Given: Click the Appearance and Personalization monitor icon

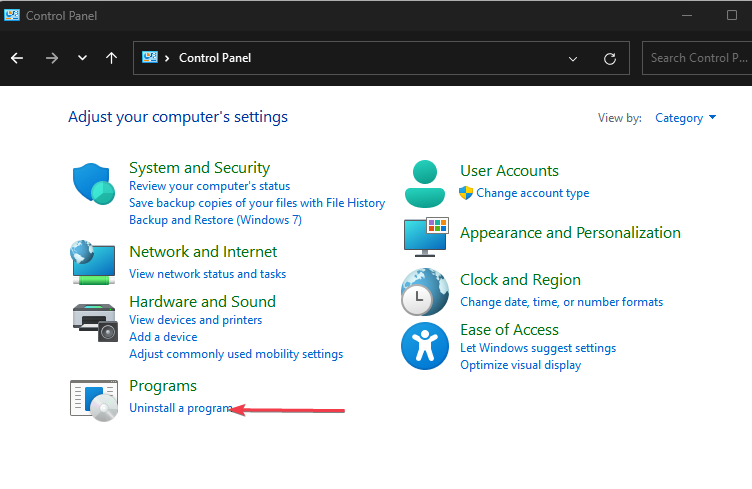Looking at the screenshot, I should click(x=426, y=236).
